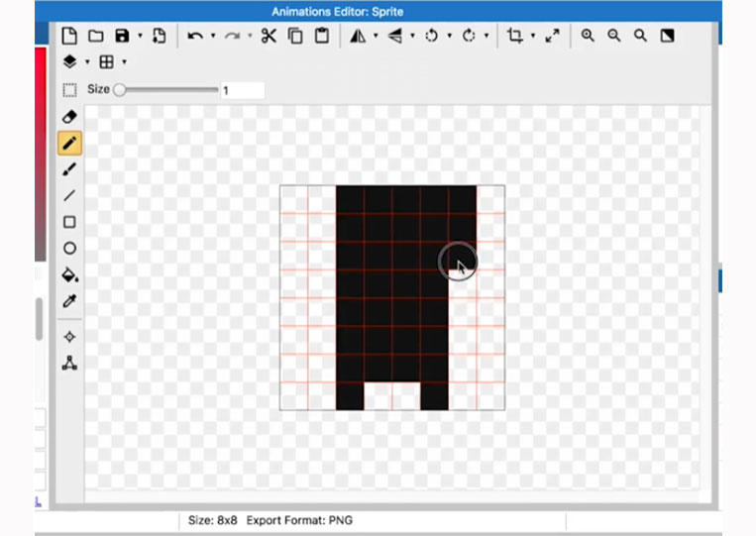
Task: Select the crop tool icon
Action: (514, 36)
